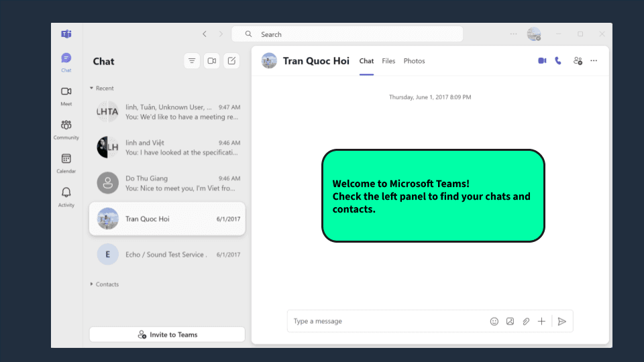Open the Calendar section
The width and height of the screenshot is (644, 362).
66,164
